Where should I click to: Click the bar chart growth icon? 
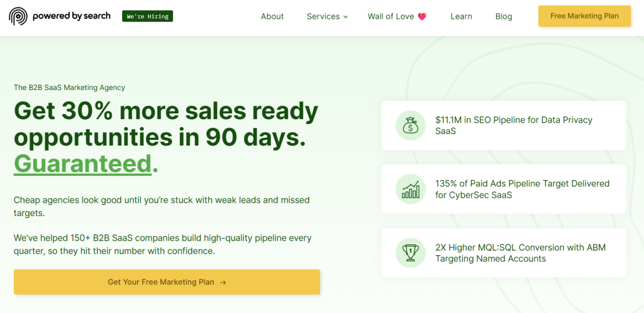411,189
